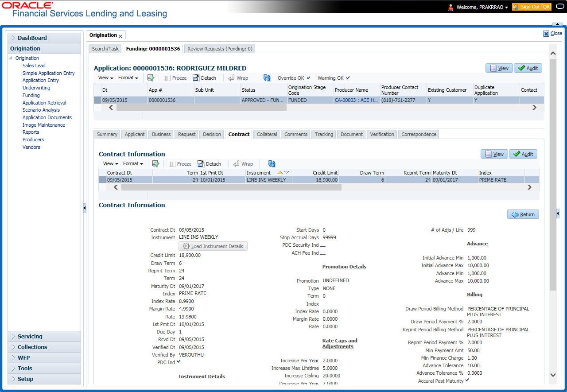Select the LINE INS WEEKLY cell in the Contract table

(269, 180)
